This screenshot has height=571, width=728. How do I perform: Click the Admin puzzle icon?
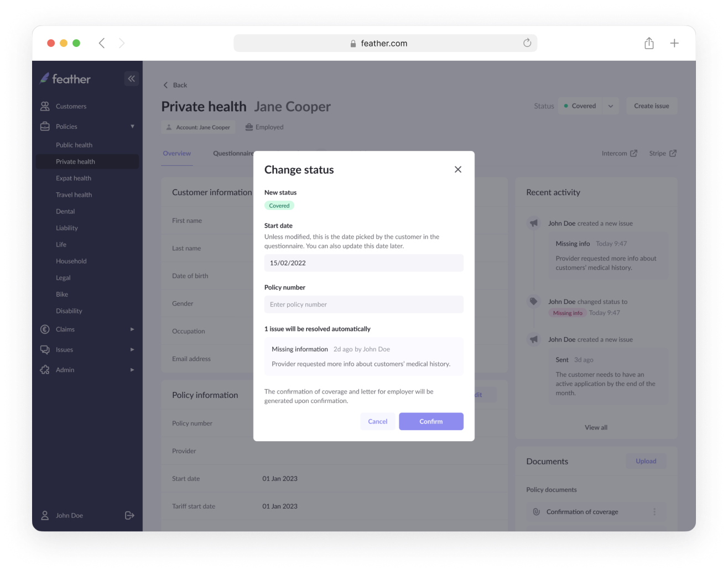pos(45,370)
